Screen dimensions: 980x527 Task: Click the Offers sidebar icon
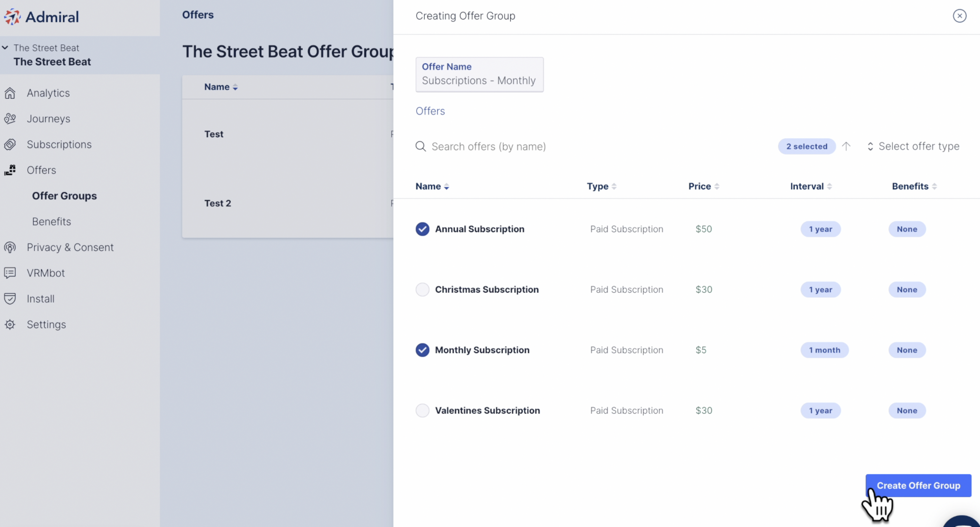coord(10,170)
